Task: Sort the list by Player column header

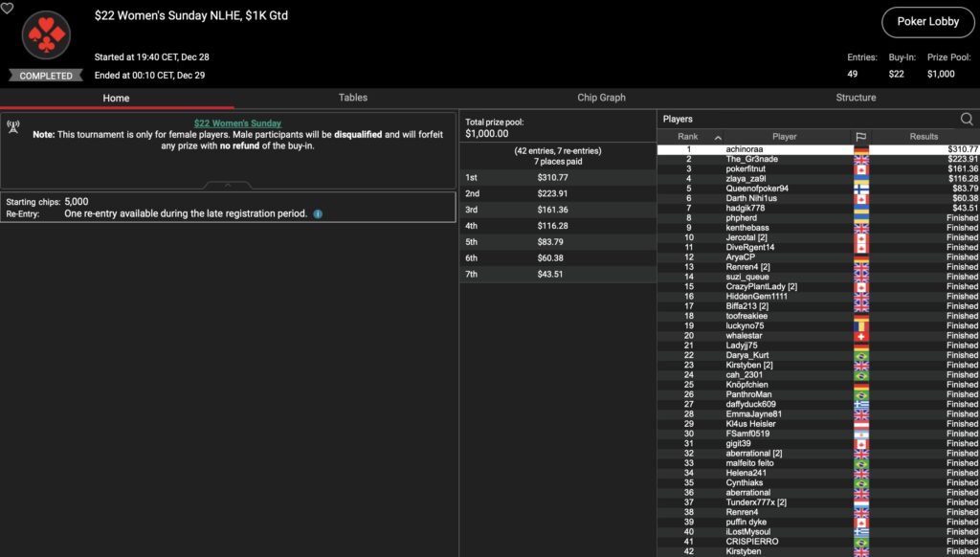Action: tap(784, 137)
